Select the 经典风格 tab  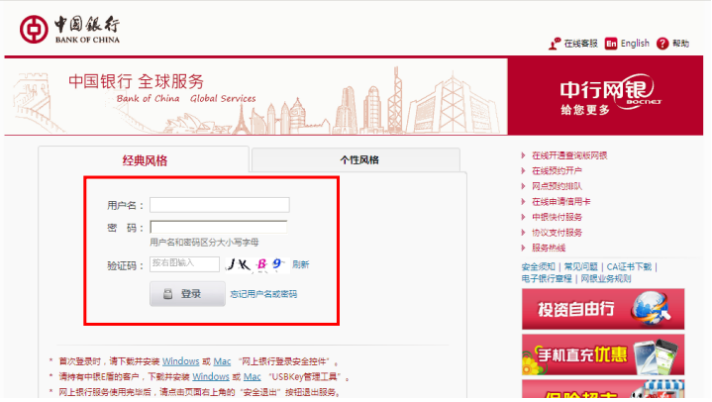[144, 160]
